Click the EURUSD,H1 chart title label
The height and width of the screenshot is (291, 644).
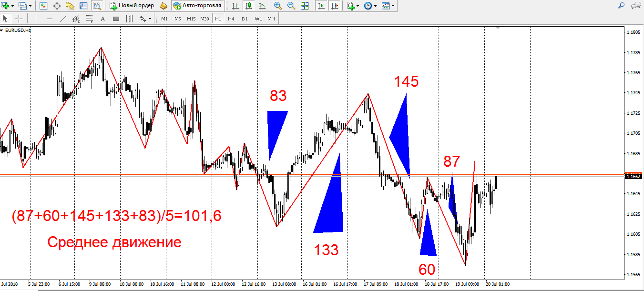click(18, 30)
